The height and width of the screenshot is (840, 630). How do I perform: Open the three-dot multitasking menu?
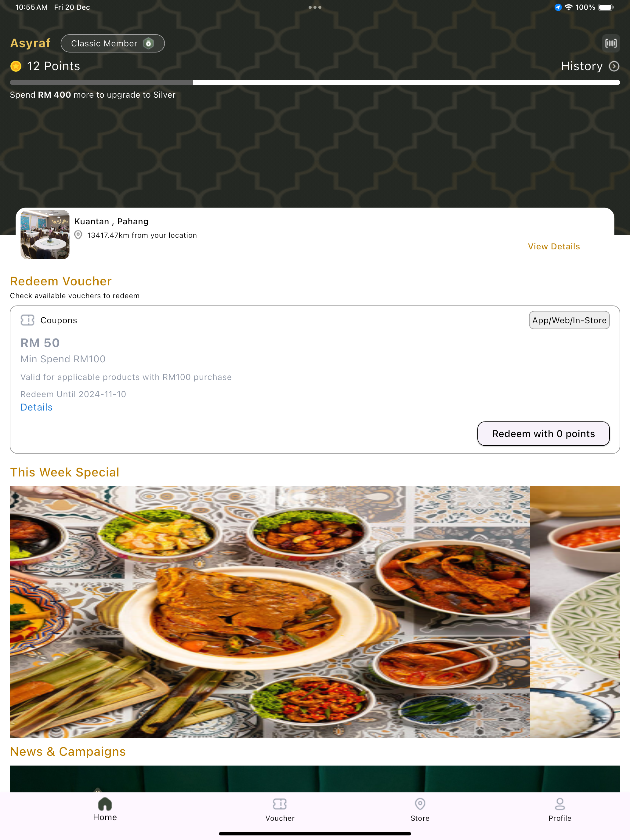pos(315,7)
